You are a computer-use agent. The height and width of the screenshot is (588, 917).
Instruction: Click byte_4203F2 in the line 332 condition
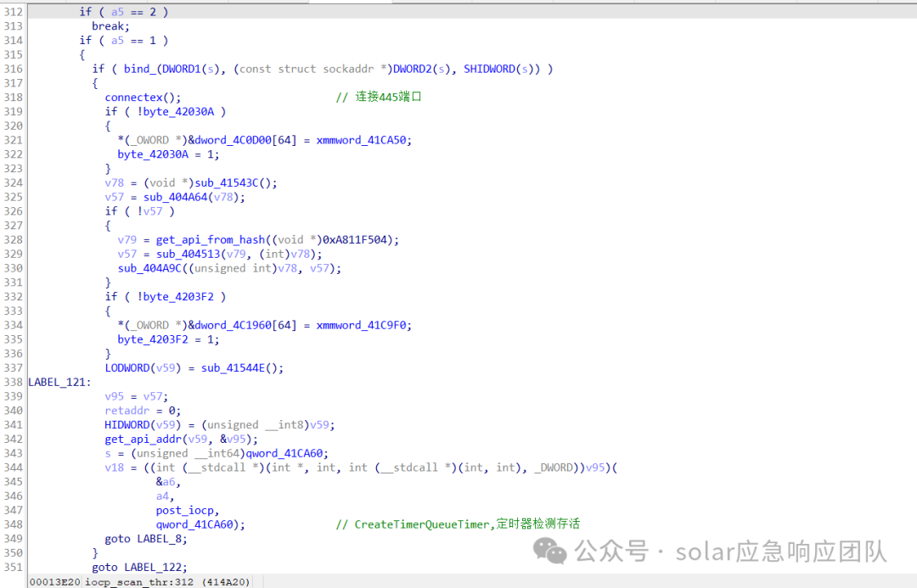[x=178, y=296]
